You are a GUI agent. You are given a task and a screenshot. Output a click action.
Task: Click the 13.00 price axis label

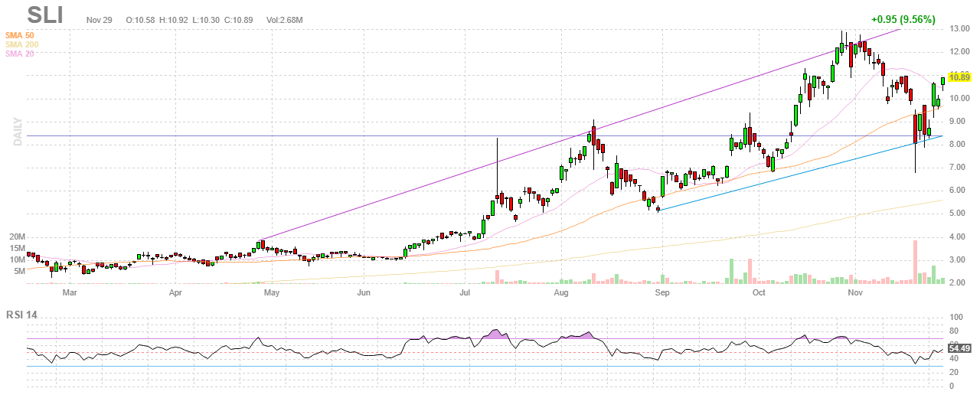[x=959, y=29]
